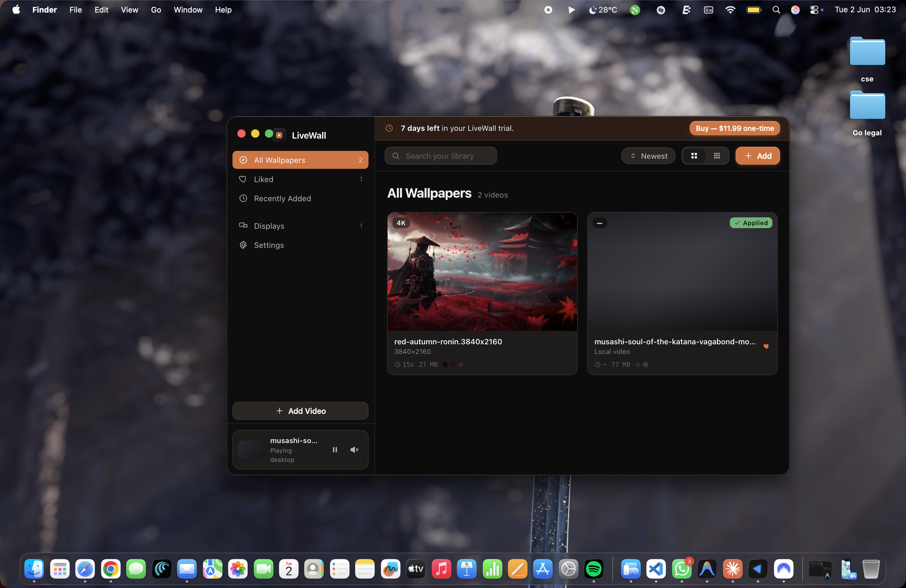The width and height of the screenshot is (906, 588).
Task: Click the red-autumn-ronin.3840x2160 title
Action: [448, 341]
